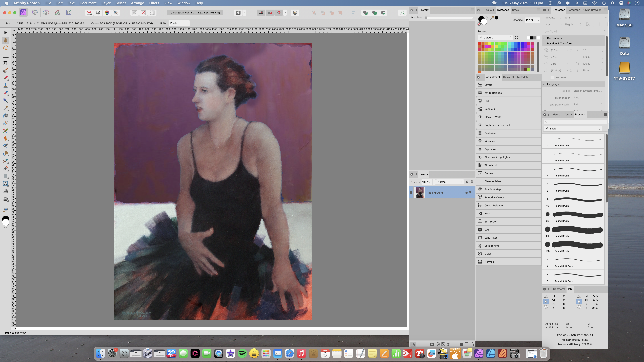
Task: Select the Clone stamp tool
Action: tap(6, 85)
